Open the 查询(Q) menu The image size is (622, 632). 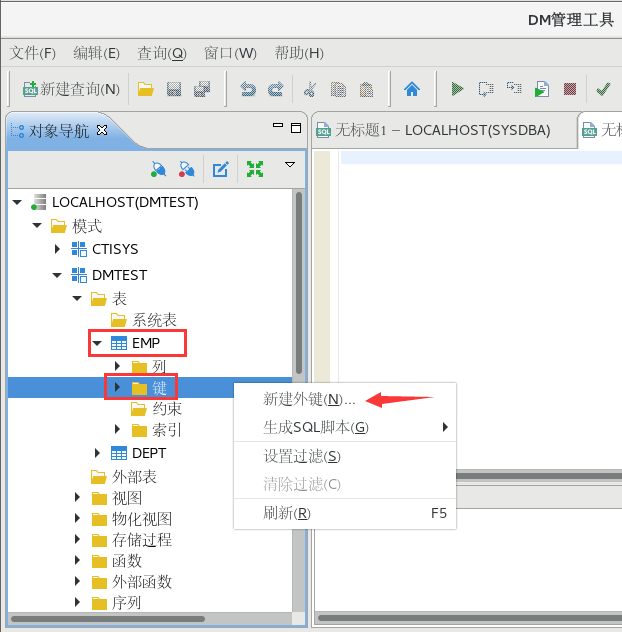pos(162,53)
